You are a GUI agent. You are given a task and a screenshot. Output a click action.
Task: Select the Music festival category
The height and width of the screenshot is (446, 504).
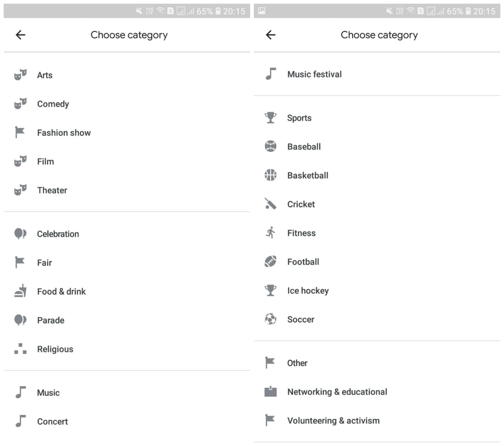(314, 74)
